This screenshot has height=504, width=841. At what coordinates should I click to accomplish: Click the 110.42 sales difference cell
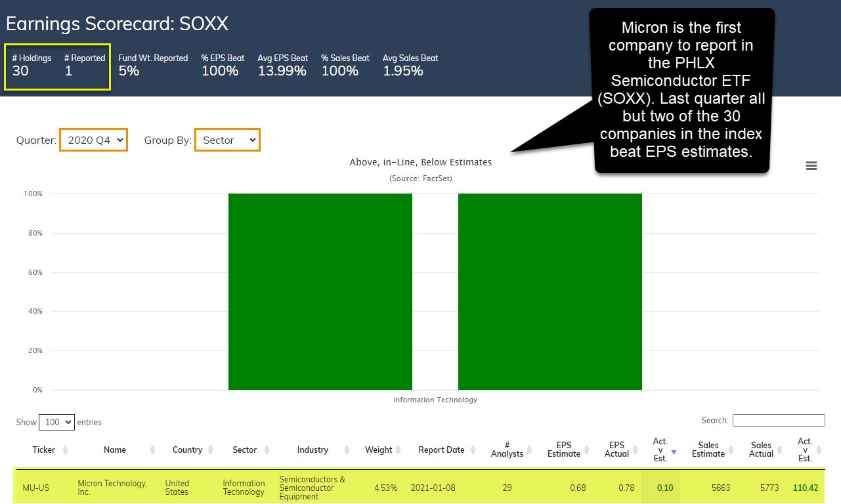806,488
